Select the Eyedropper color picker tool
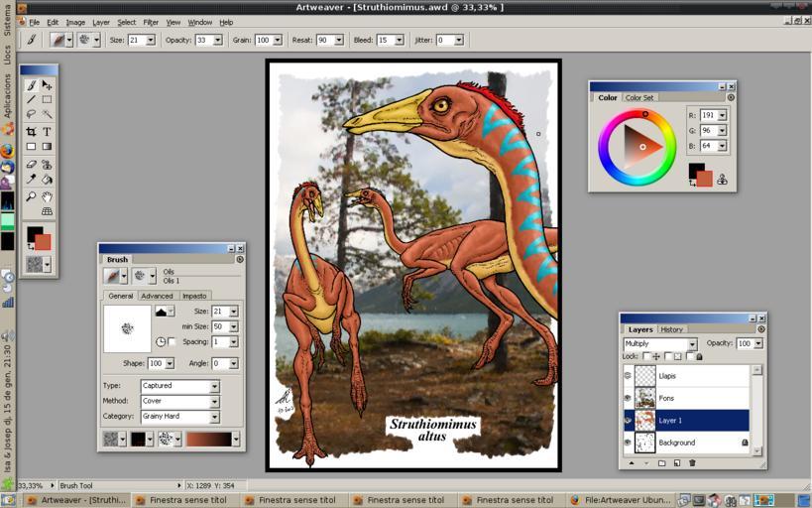Image resolution: width=812 pixels, height=508 pixels. point(31,180)
